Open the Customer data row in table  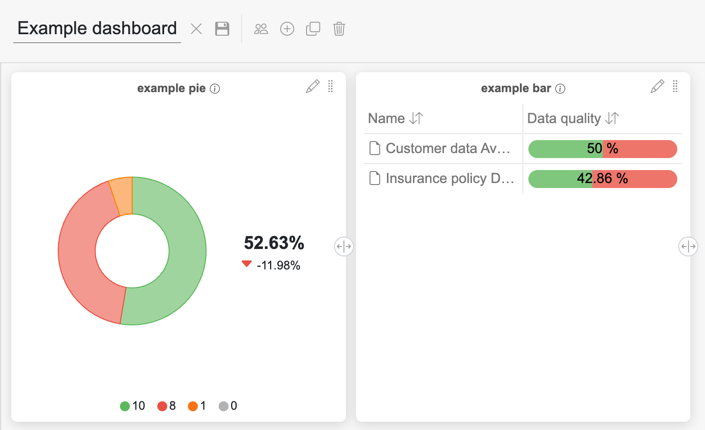click(449, 149)
